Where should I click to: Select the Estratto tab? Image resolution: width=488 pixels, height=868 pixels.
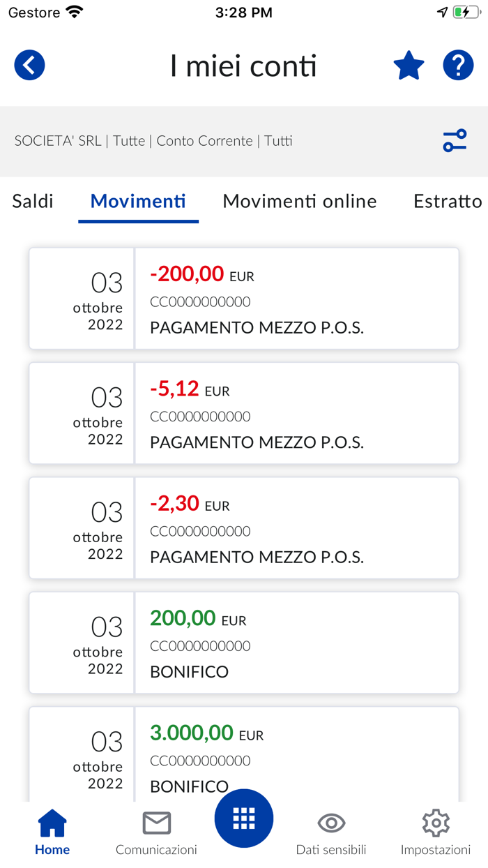click(448, 201)
